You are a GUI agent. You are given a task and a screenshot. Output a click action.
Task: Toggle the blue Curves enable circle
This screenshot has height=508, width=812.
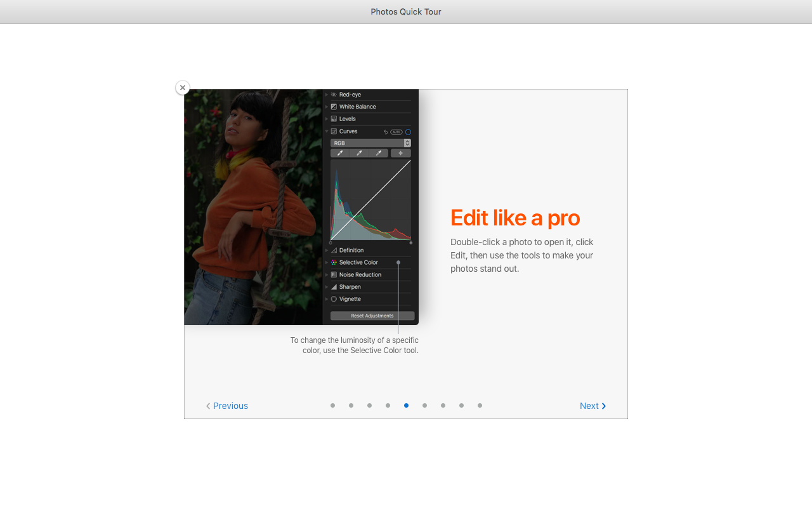(408, 132)
